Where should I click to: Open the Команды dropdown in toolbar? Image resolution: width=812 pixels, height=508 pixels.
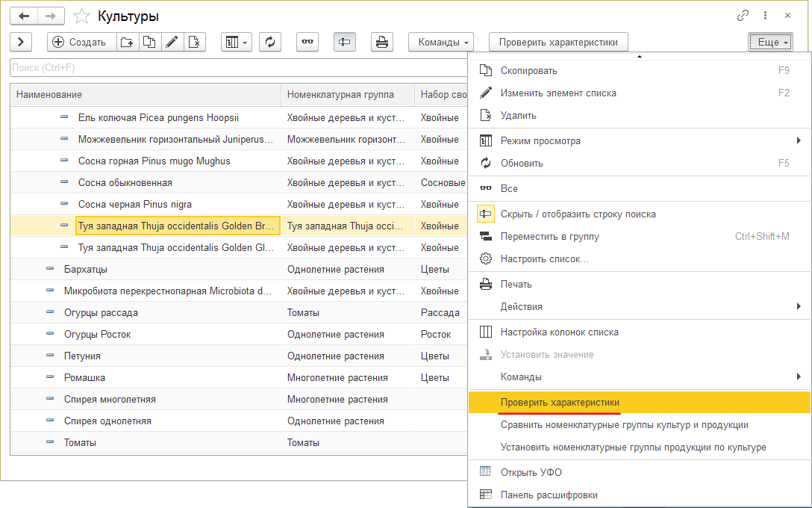point(441,43)
